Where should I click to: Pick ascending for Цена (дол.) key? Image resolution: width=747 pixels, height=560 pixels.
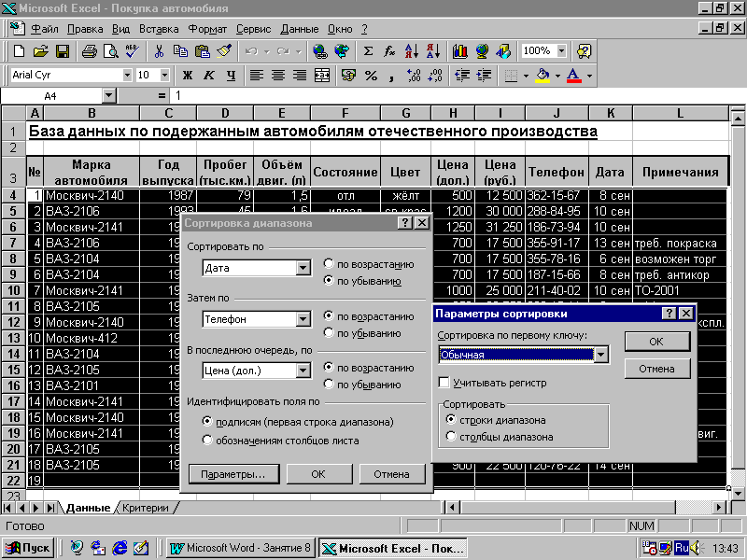329,367
